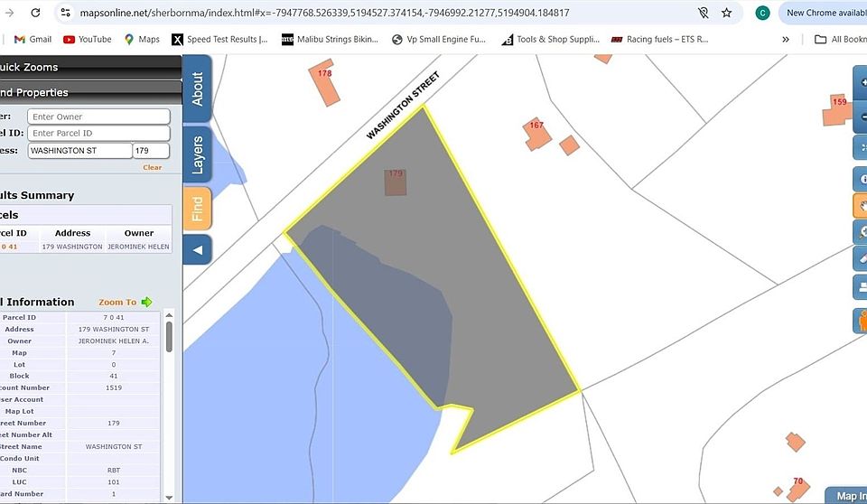Activate the Pan hand tool
867x504 pixels.
pos(862,205)
